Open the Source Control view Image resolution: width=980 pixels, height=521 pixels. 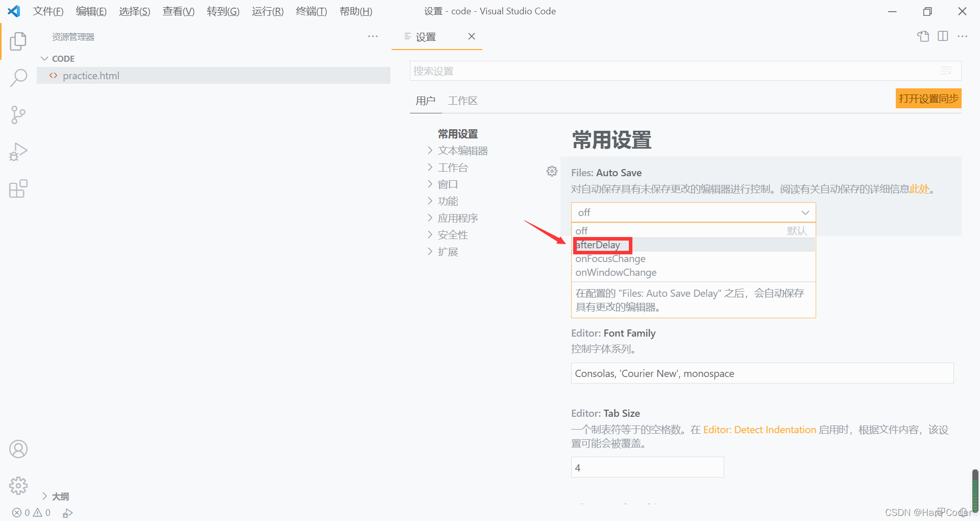[18, 115]
